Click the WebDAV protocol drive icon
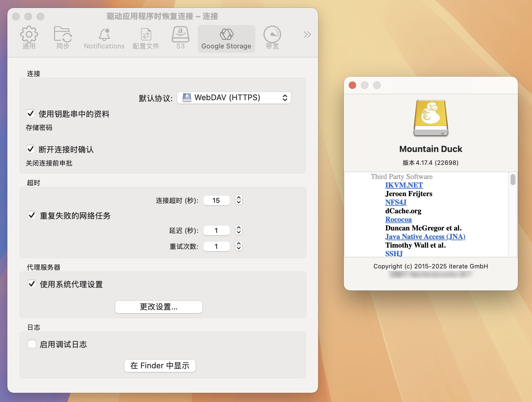The image size is (532, 402). 187,97
